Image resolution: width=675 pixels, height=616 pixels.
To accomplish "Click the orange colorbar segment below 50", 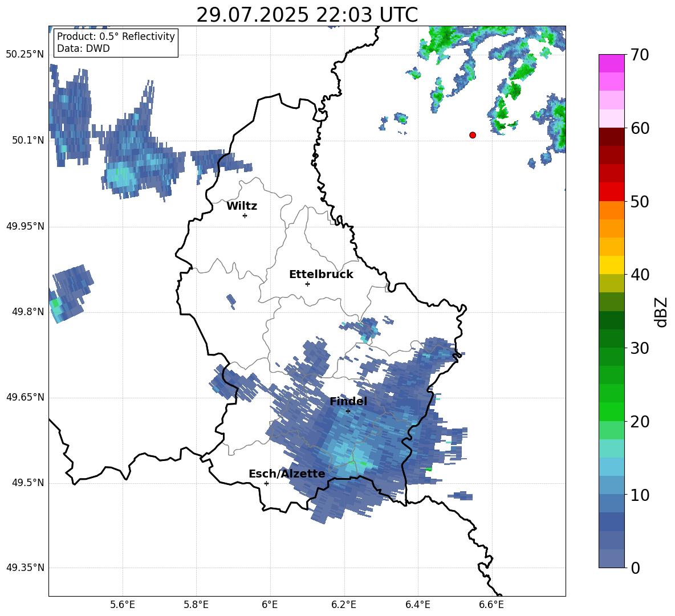I will tap(612, 210).
